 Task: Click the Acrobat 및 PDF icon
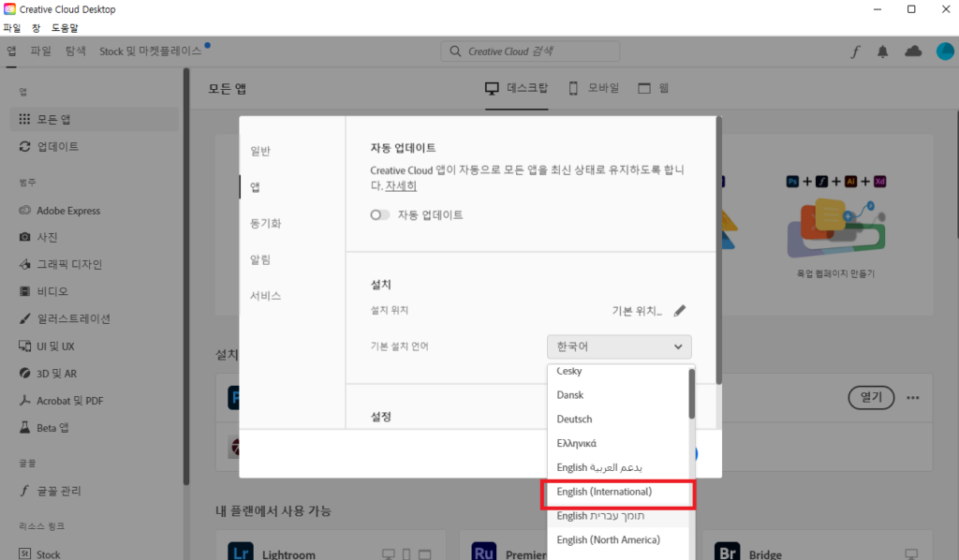(x=24, y=401)
